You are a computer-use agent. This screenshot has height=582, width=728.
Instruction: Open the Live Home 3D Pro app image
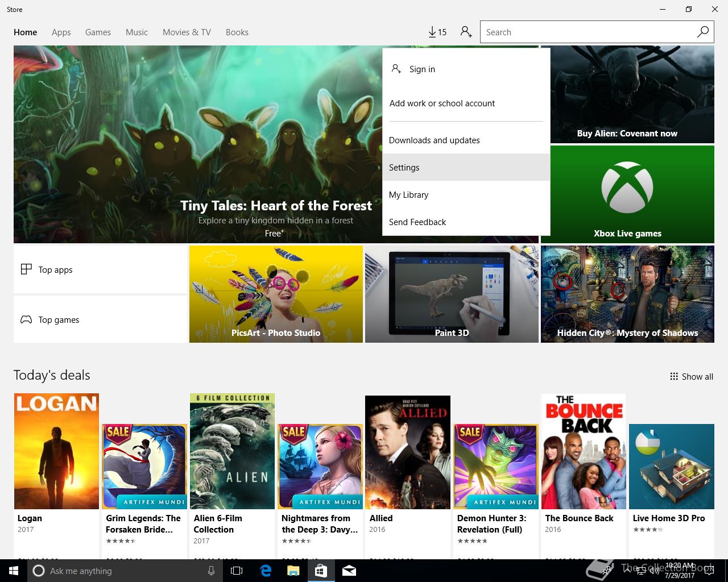point(672,466)
